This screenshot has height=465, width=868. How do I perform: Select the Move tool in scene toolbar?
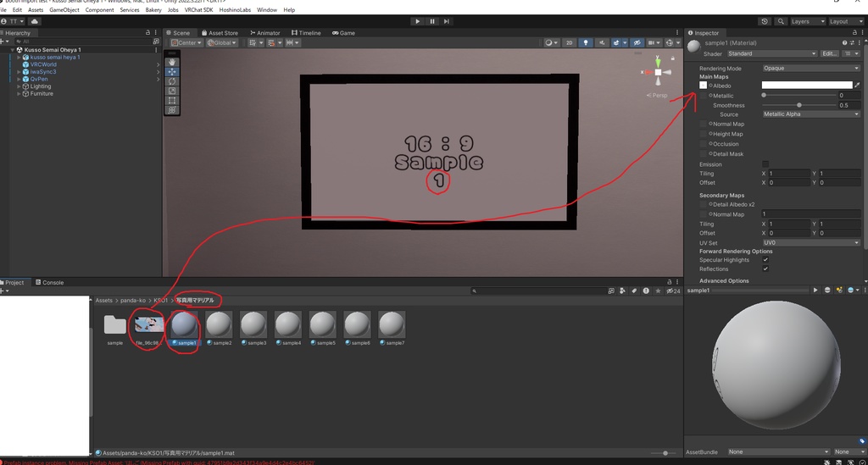[172, 71]
